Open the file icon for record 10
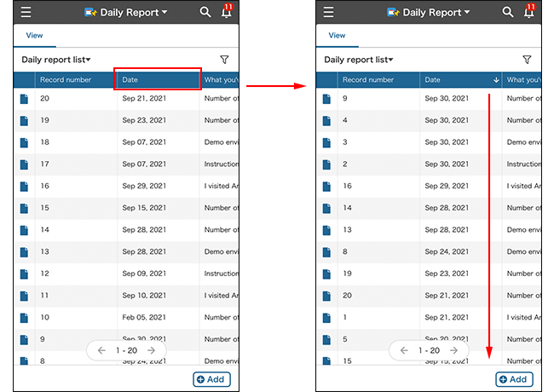The height and width of the screenshot is (392, 554). point(24,317)
